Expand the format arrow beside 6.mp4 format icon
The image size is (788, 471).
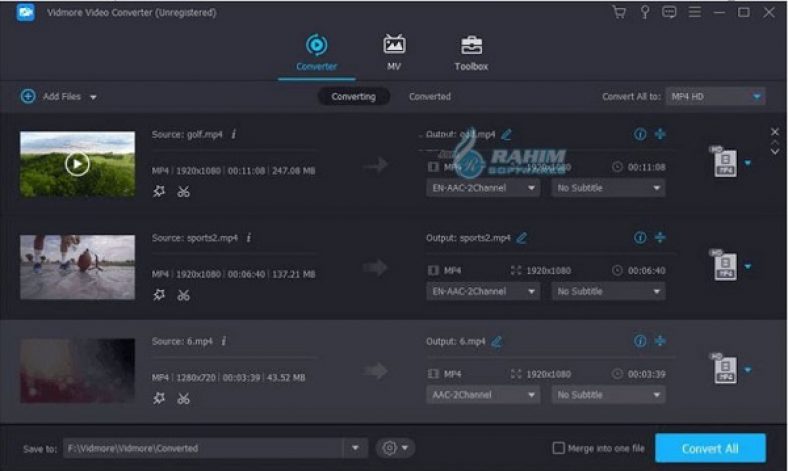point(748,370)
